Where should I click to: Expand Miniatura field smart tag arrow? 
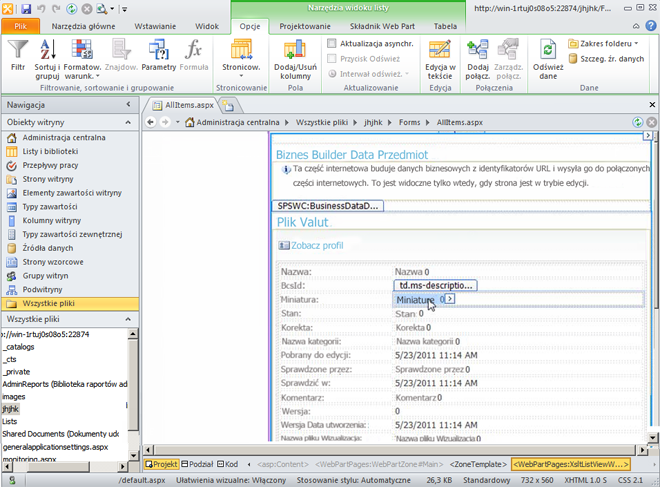(450, 299)
